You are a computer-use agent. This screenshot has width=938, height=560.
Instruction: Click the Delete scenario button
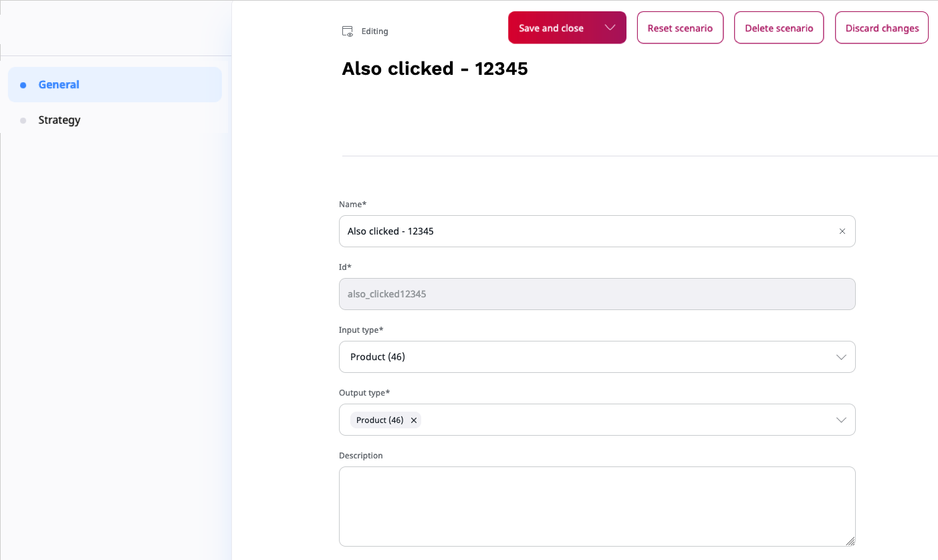[x=779, y=28]
